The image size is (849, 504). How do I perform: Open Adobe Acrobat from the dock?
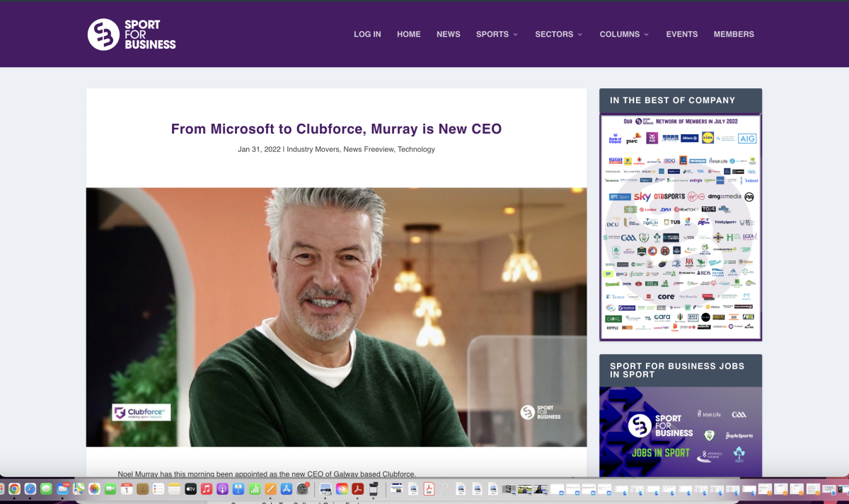[x=358, y=488]
